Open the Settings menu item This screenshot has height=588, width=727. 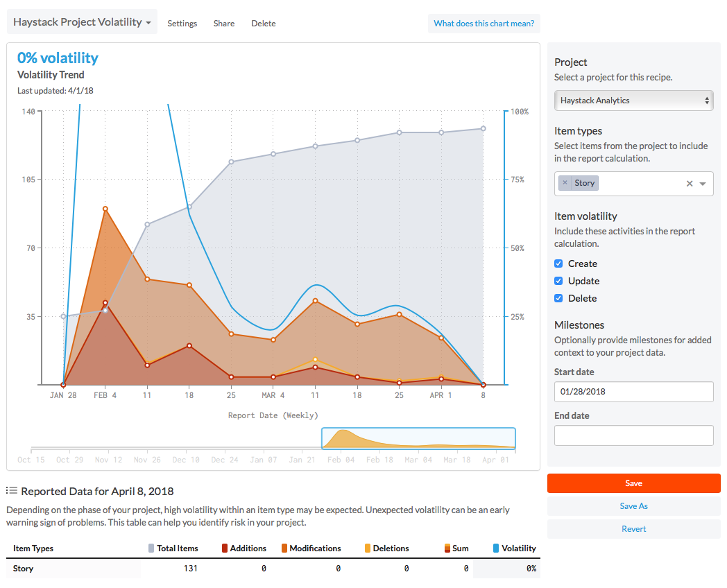point(182,24)
